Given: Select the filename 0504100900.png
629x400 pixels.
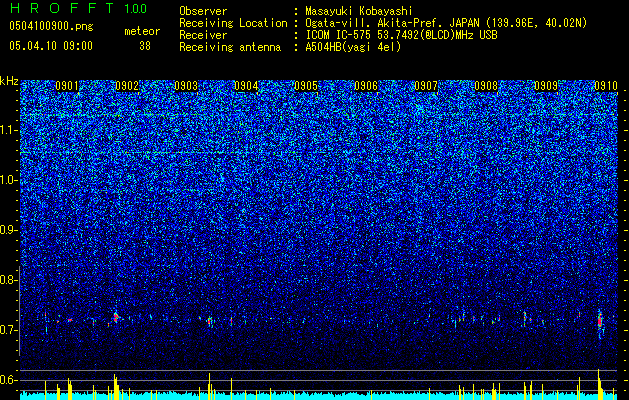Looking at the screenshot, I should 51,27.
